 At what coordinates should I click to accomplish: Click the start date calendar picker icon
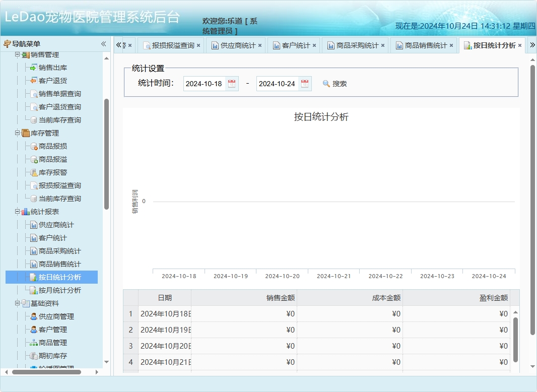(232, 83)
